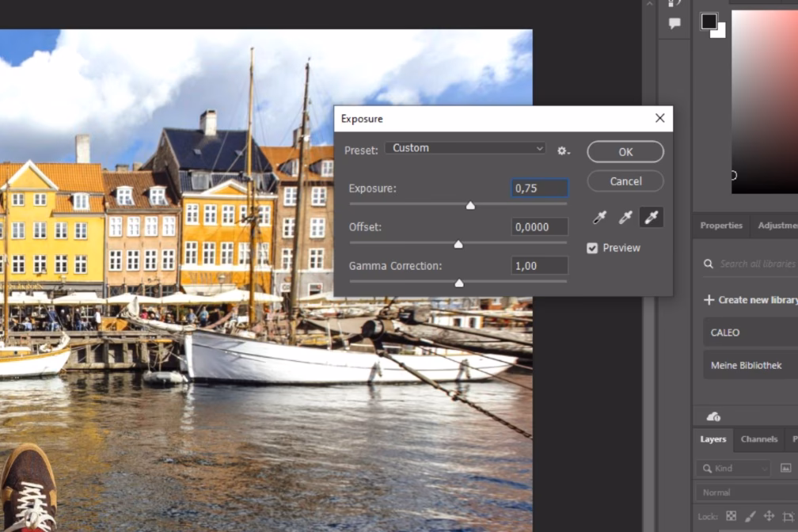Confirm the Exposure dialog with OK
This screenshot has height=532, width=798.
625,152
